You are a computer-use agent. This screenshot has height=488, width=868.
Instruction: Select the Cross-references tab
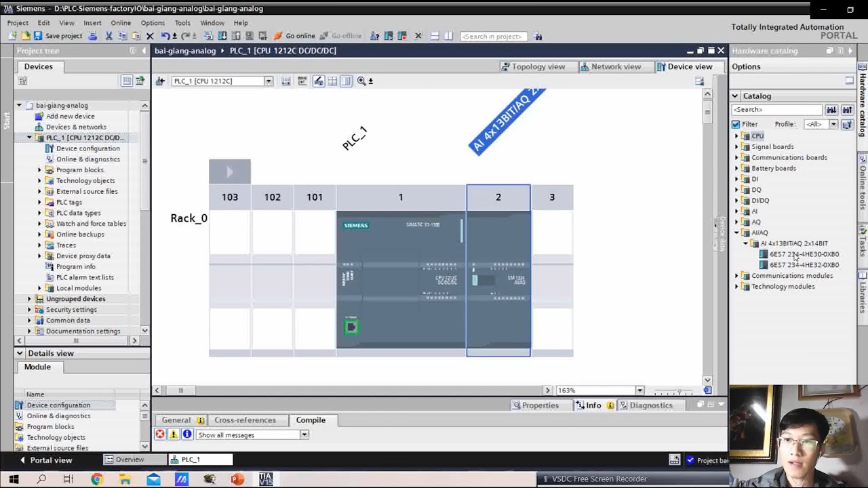tap(245, 420)
